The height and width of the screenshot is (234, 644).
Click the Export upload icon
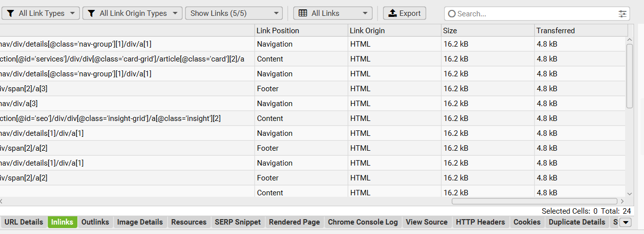[x=393, y=13]
